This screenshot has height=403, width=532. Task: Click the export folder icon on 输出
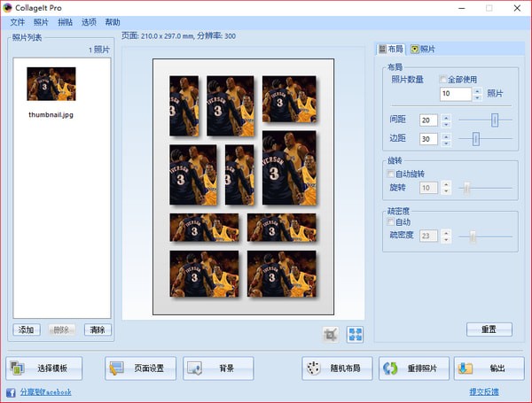pos(465,368)
